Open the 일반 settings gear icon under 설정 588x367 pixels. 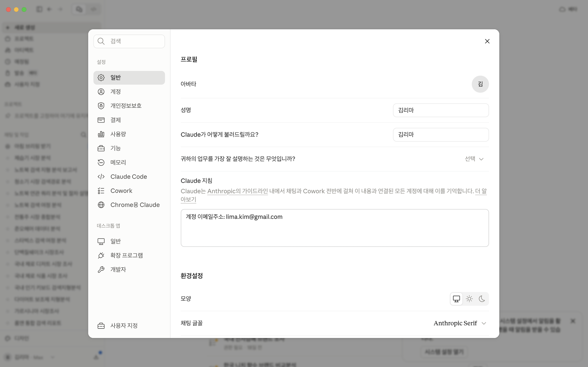point(101,78)
